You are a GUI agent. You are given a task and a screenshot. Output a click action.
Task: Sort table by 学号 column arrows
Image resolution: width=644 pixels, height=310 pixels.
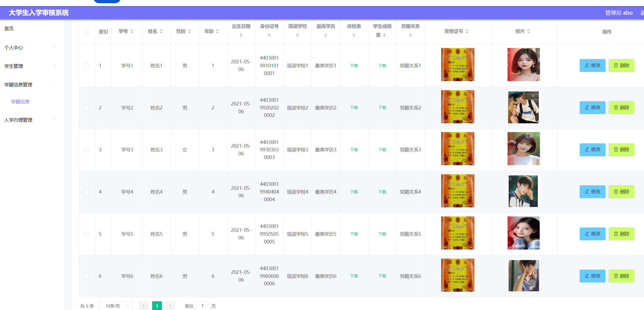coord(132,31)
